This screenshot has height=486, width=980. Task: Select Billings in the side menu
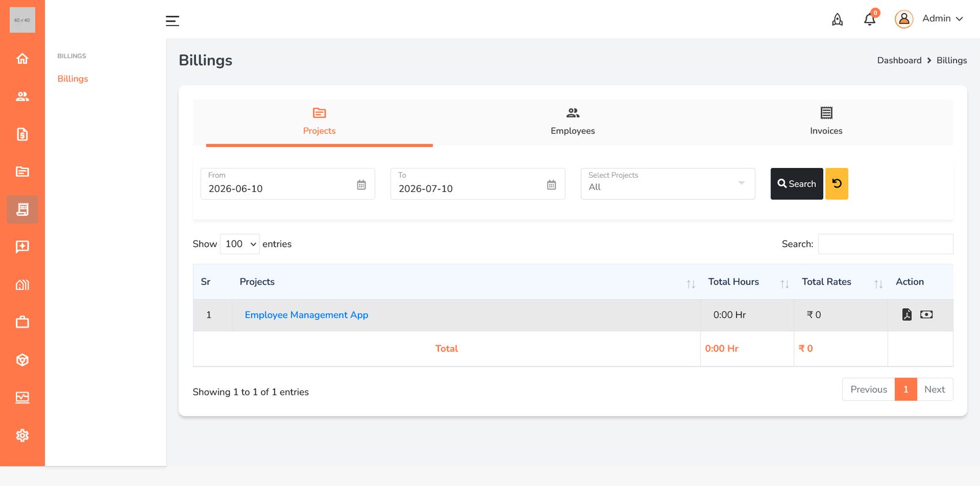[x=73, y=78]
